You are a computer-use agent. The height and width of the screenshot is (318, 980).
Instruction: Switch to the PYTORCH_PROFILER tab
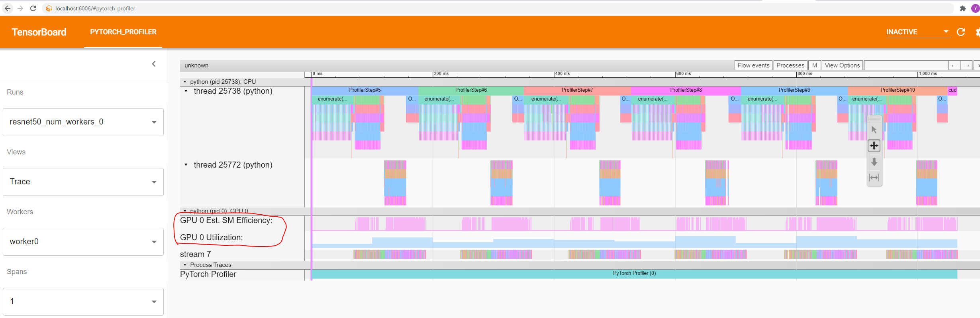(x=123, y=32)
